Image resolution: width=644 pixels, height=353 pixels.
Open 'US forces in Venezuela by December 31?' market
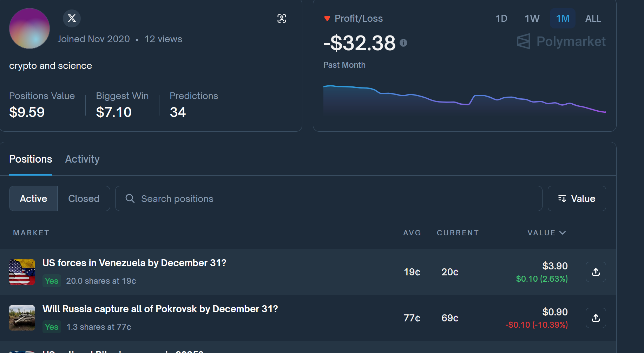click(134, 263)
